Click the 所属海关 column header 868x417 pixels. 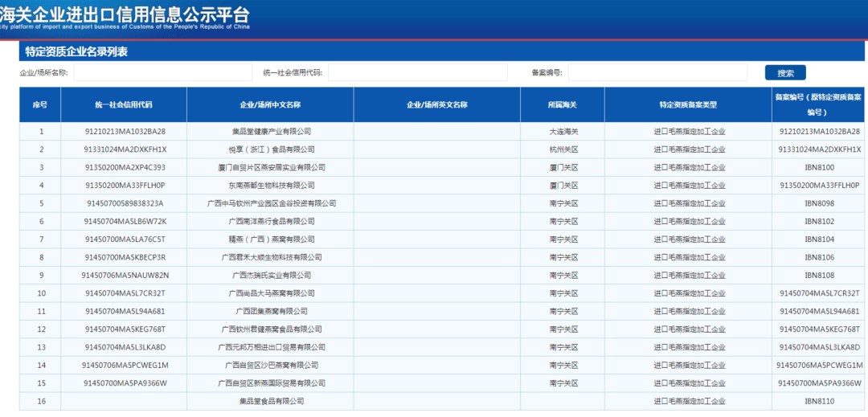563,105
